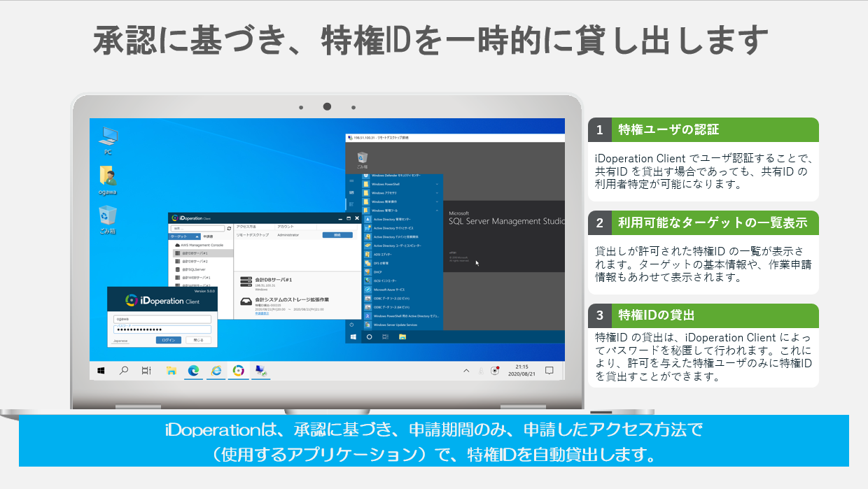The height and width of the screenshot is (489, 868).
Task: Select Active Directory 管理センター in Start menu
Action: [396, 219]
